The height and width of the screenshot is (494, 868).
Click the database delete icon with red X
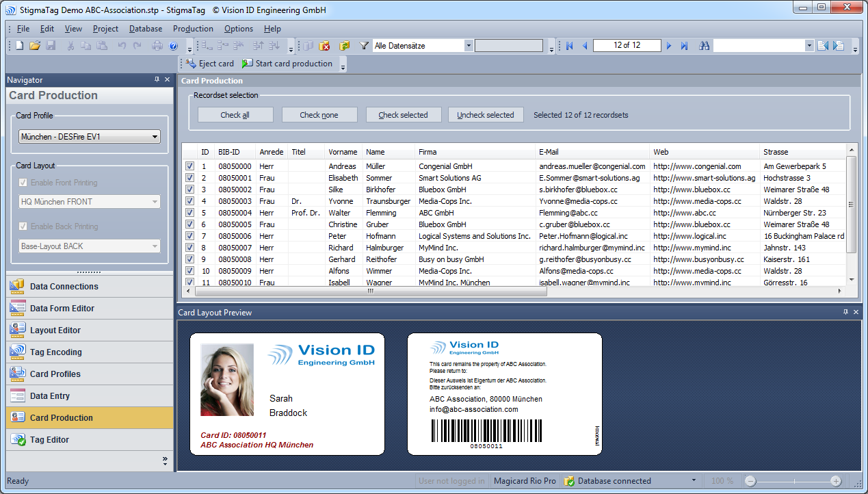(325, 46)
